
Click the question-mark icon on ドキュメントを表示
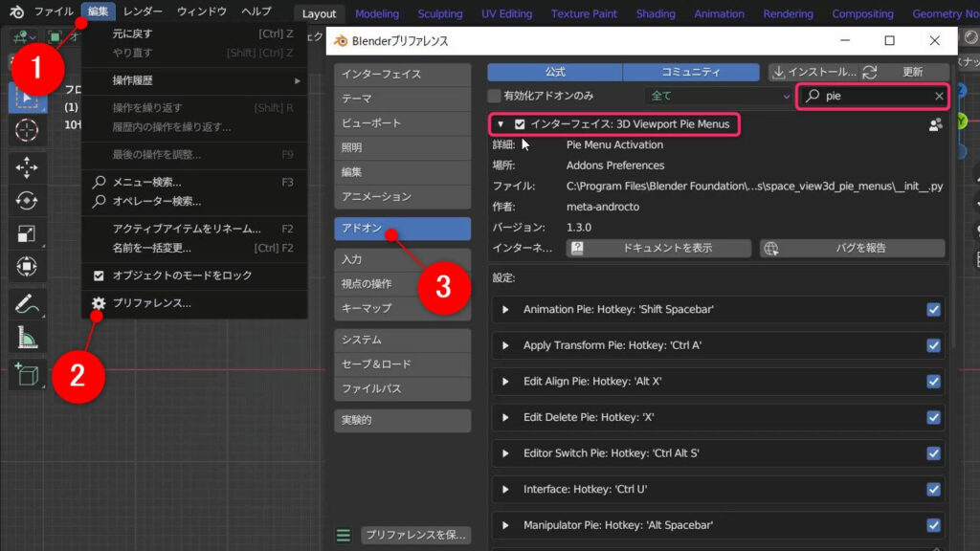[577, 248]
